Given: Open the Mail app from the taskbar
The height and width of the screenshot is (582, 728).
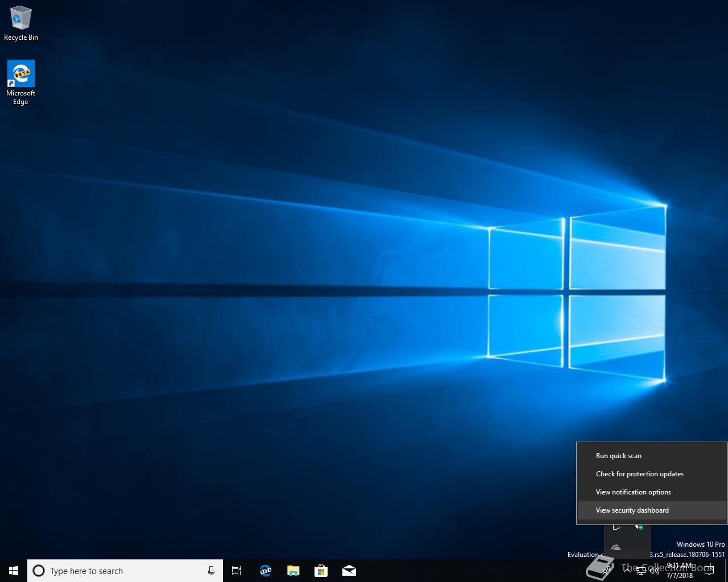Looking at the screenshot, I should coord(349,571).
